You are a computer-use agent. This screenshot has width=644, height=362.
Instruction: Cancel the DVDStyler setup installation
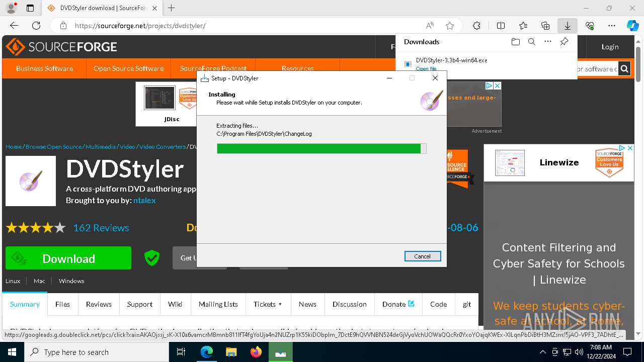click(x=423, y=256)
